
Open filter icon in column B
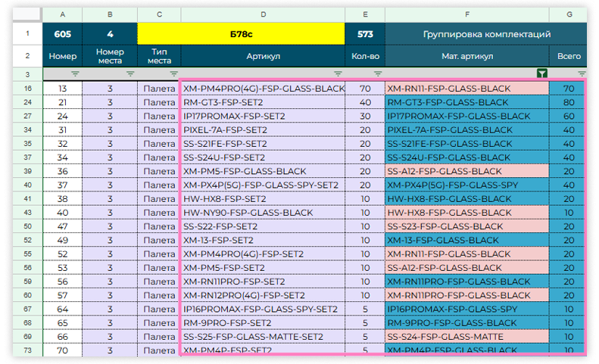[130, 74]
